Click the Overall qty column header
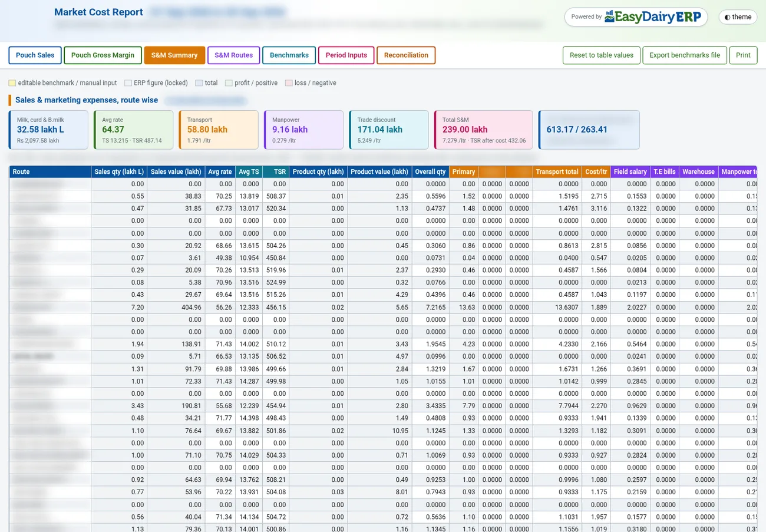The image size is (766, 532). (430, 172)
